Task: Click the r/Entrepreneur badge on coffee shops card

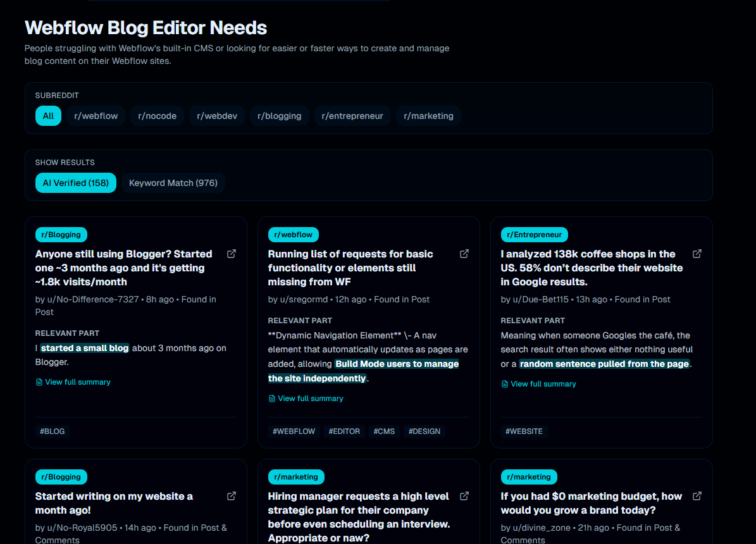Action: point(534,235)
